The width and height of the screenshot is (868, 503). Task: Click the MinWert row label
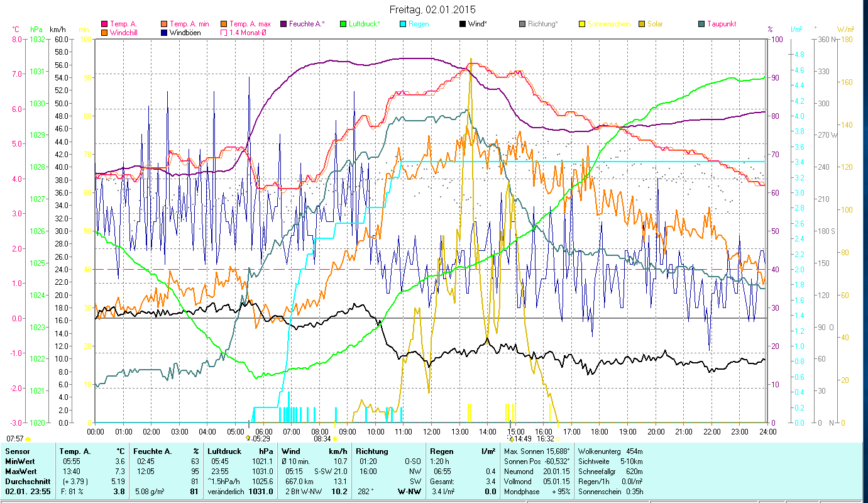click(19, 462)
